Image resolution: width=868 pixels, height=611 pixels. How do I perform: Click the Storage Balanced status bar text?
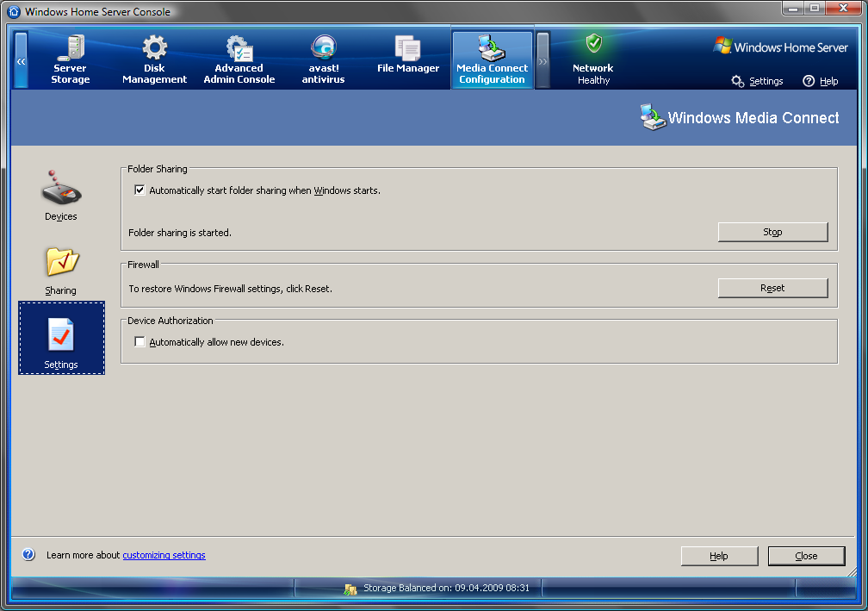[x=446, y=588]
